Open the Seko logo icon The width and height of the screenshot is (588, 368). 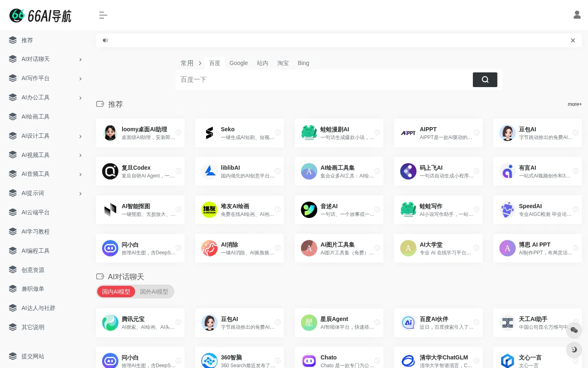pyautogui.click(x=209, y=133)
